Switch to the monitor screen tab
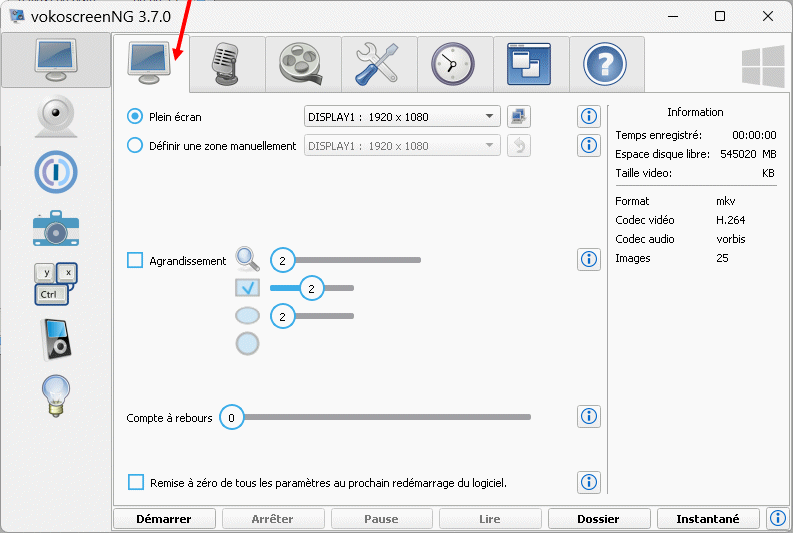Viewport: 793px width, 533px height. [x=150, y=64]
